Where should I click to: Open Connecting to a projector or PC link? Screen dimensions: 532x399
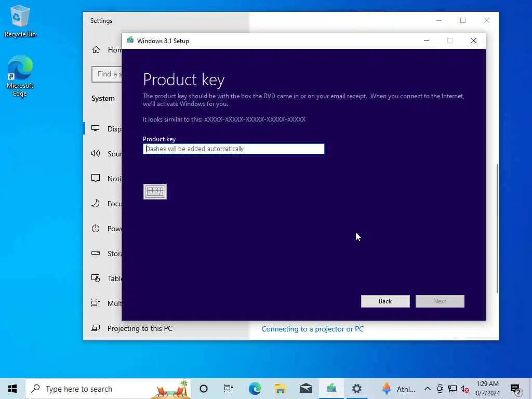(x=312, y=329)
